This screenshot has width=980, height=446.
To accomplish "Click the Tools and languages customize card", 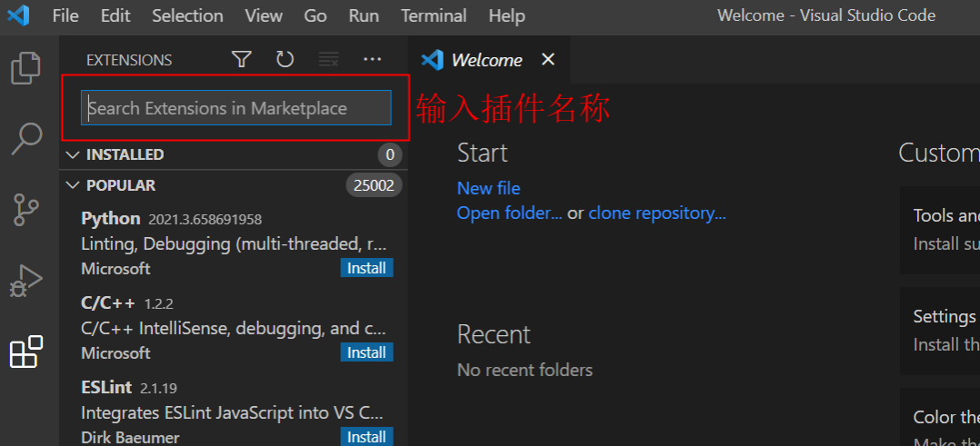I will click(940, 230).
